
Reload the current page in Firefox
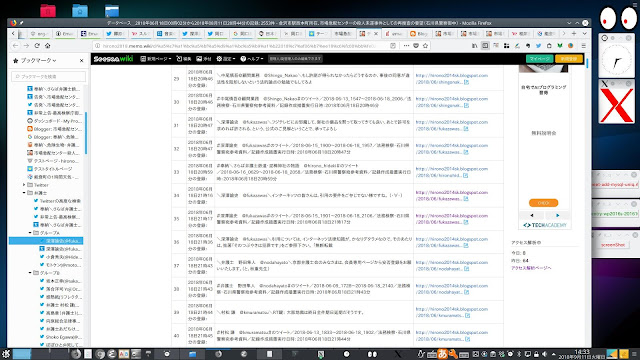pyautogui.click(x=37, y=46)
